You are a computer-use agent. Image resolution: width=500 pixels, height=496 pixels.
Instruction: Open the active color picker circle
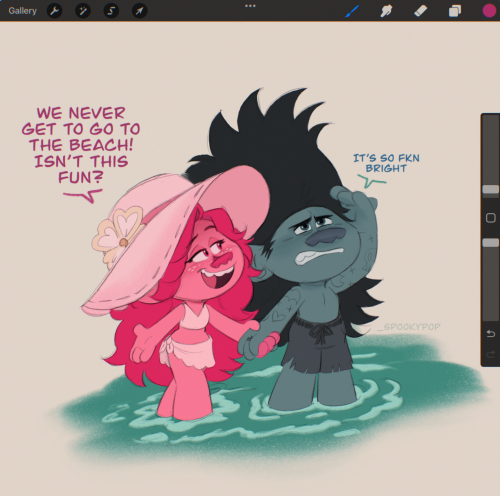[x=489, y=11]
